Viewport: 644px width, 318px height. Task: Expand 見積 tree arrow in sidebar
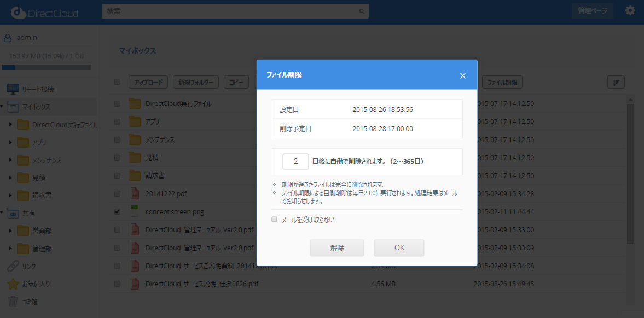pos(10,177)
